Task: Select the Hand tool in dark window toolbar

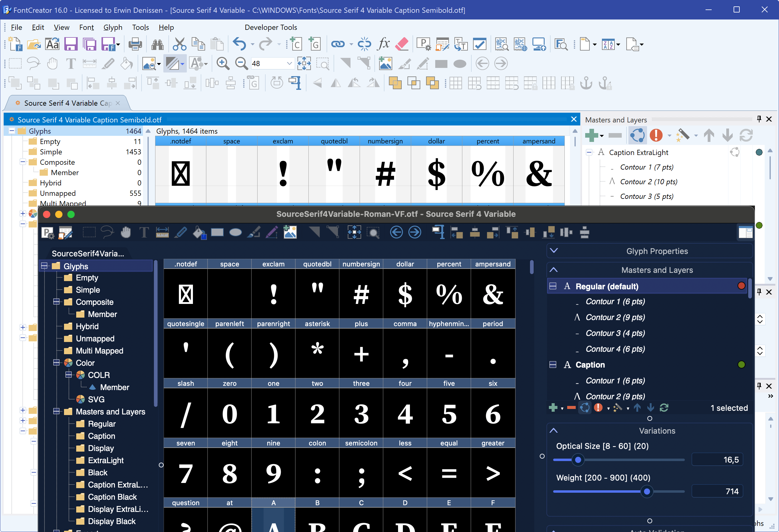Action: click(x=126, y=232)
